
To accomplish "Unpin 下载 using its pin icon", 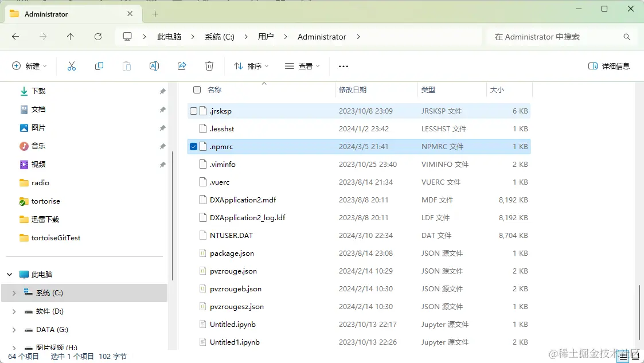I will pos(163,91).
